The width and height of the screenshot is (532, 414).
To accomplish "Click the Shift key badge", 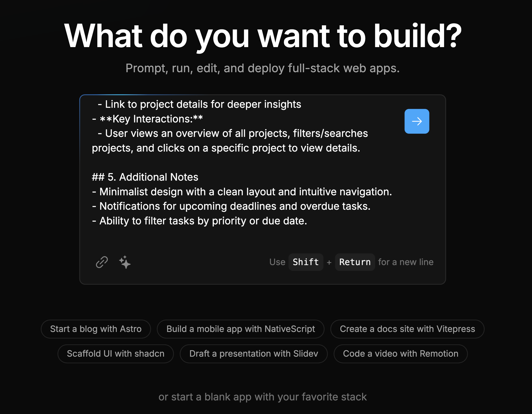I will (306, 262).
